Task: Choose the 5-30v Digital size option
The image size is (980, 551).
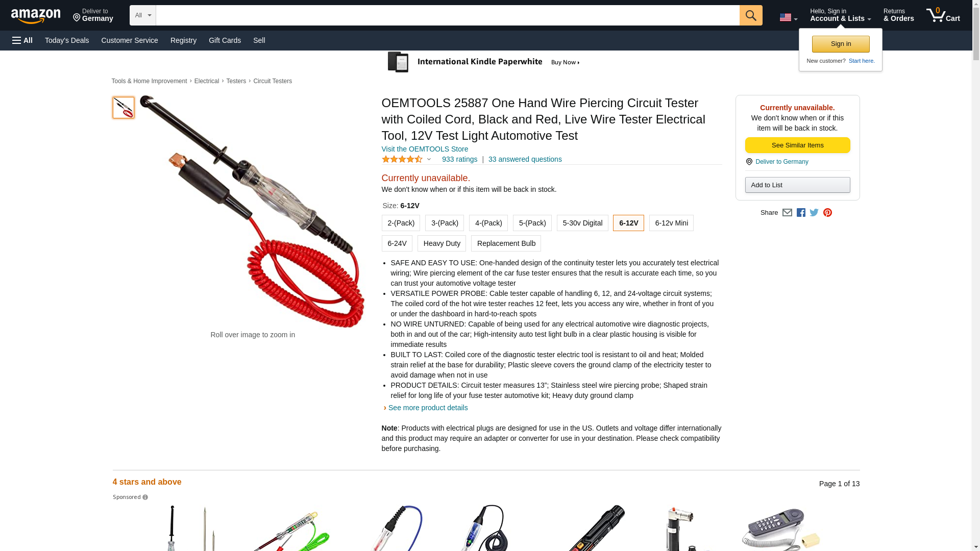Action: click(582, 223)
